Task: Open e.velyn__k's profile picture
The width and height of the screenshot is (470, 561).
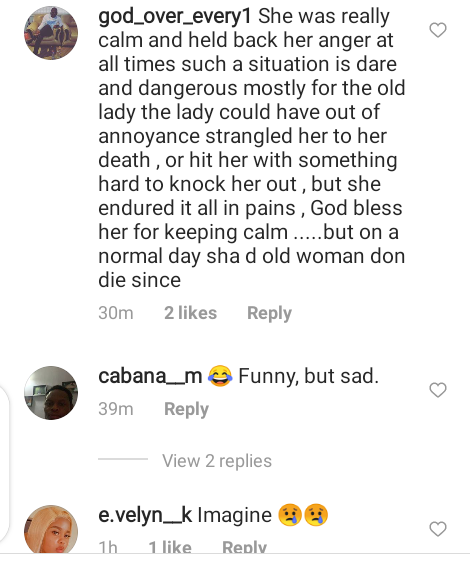Action: click(x=51, y=530)
